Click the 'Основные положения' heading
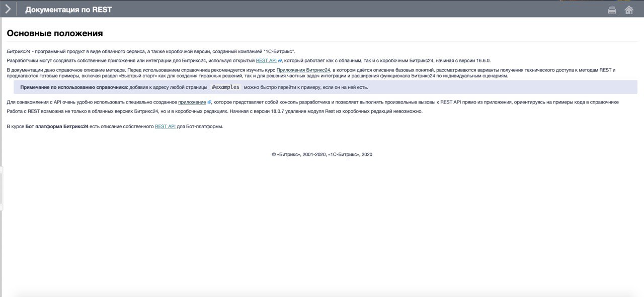The width and height of the screenshot is (644, 297). point(55,34)
